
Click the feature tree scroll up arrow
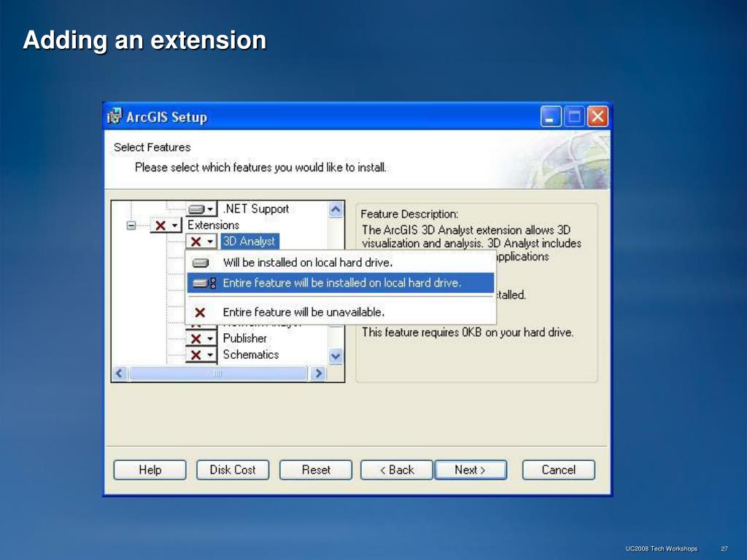(x=336, y=209)
